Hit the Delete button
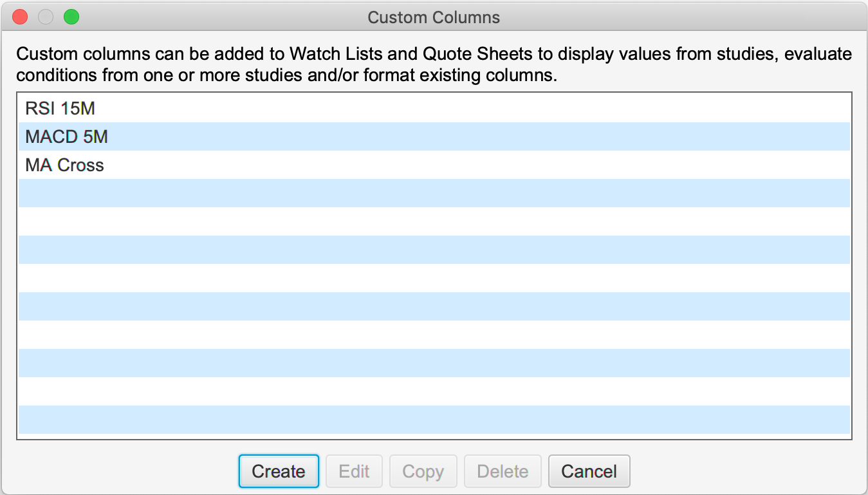The width and height of the screenshot is (868, 495). point(503,471)
